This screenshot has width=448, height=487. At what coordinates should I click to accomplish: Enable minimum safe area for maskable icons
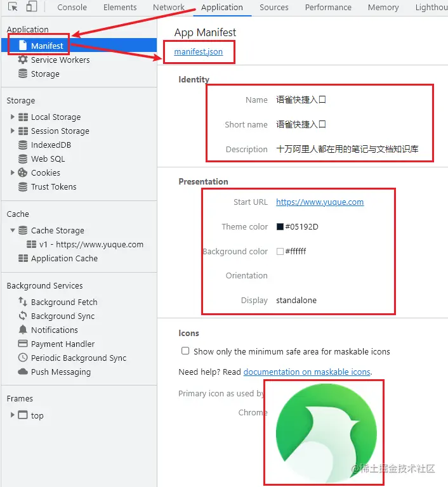(x=185, y=351)
